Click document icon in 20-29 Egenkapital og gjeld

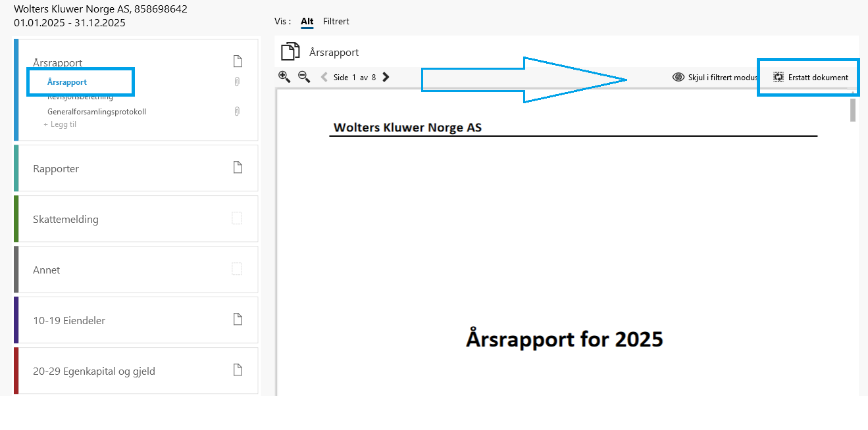point(238,370)
